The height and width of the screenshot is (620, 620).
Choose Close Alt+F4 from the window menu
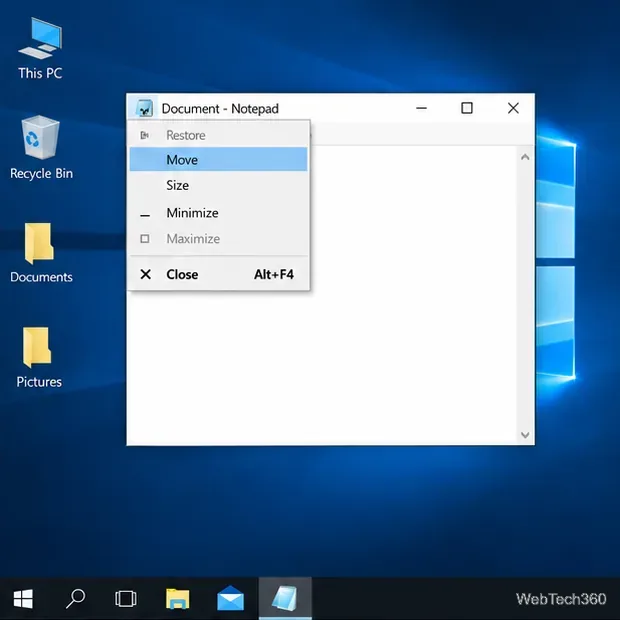(x=218, y=274)
